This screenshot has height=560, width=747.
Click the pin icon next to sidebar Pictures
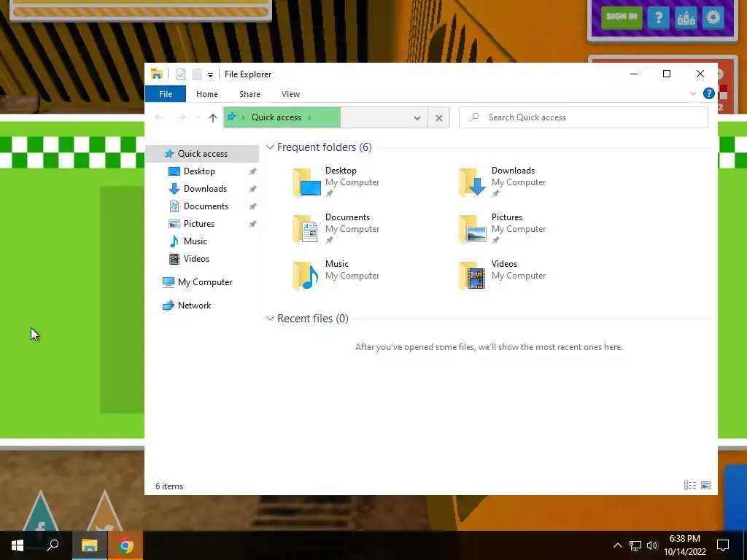(252, 224)
